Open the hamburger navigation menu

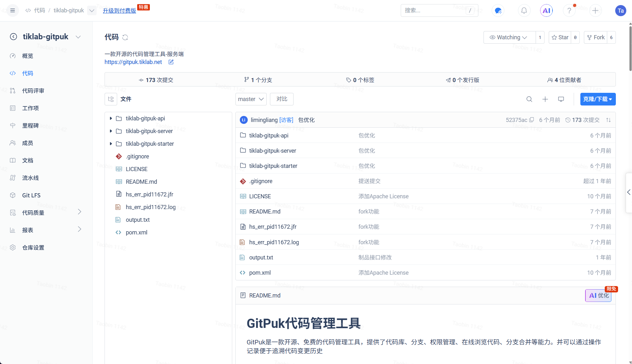click(x=13, y=10)
